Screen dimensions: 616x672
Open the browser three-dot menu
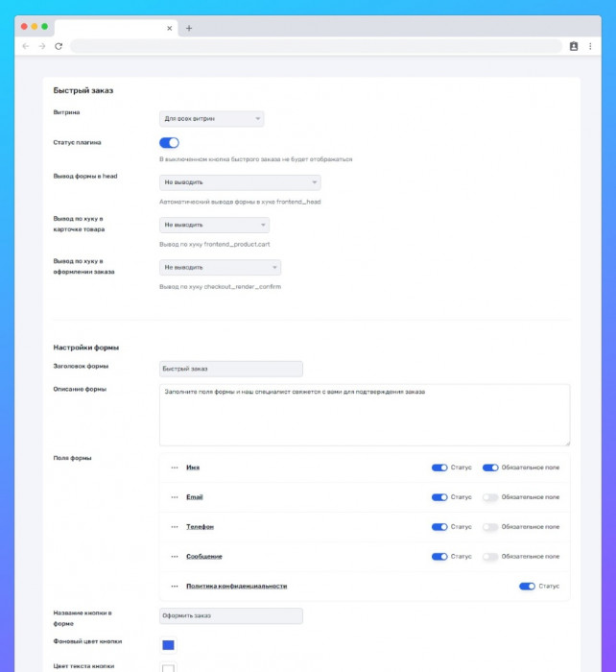[x=588, y=46]
